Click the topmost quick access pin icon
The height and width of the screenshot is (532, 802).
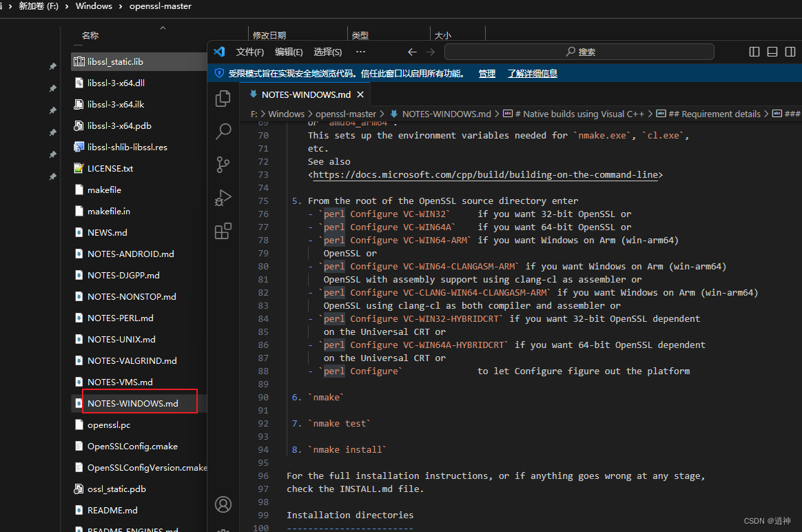click(x=52, y=66)
